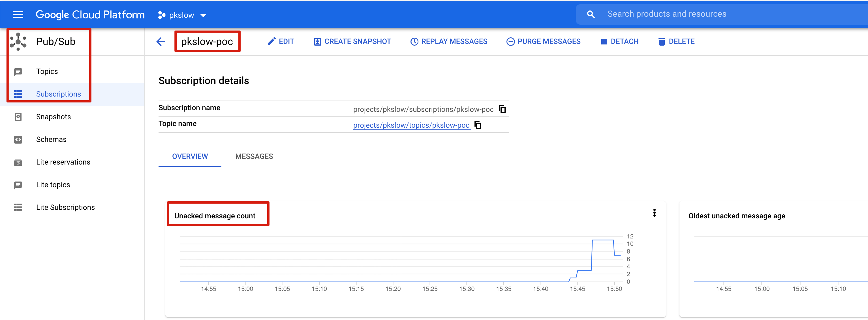Viewport: 868px width, 320px height.
Task: Open the Snapshots section
Action: pos(54,117)
